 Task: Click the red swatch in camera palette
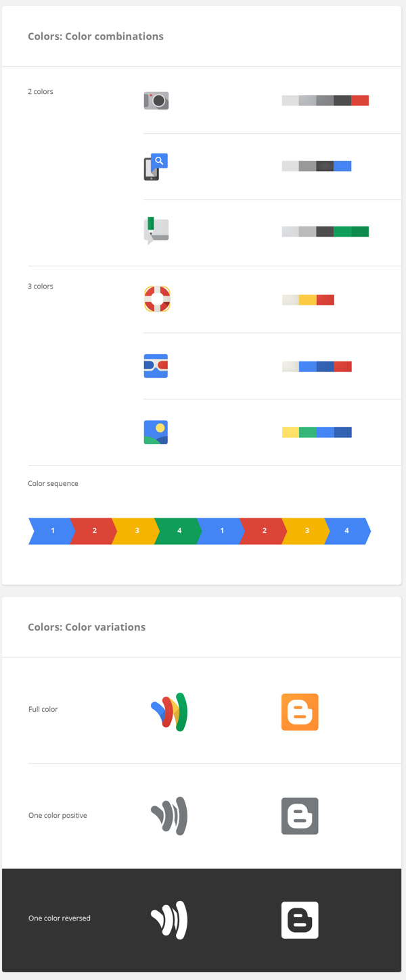click(360, 101)
